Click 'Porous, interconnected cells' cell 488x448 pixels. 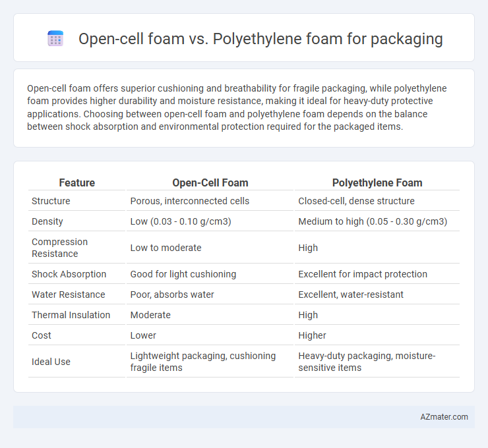pyautogui.click(x=190, y=201)
